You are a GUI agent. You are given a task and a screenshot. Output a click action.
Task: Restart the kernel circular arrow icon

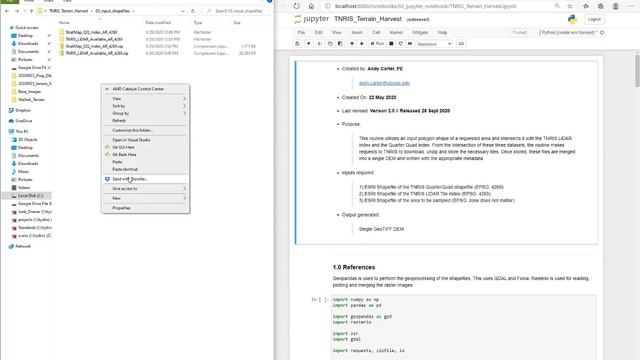tap(401, 44)
